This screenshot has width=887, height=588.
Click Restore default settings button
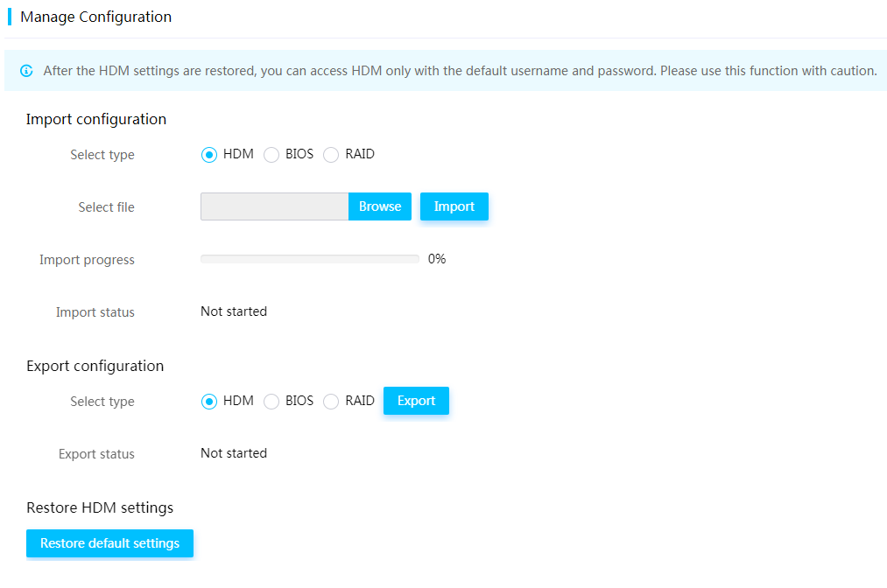click(x=109, y=543)
